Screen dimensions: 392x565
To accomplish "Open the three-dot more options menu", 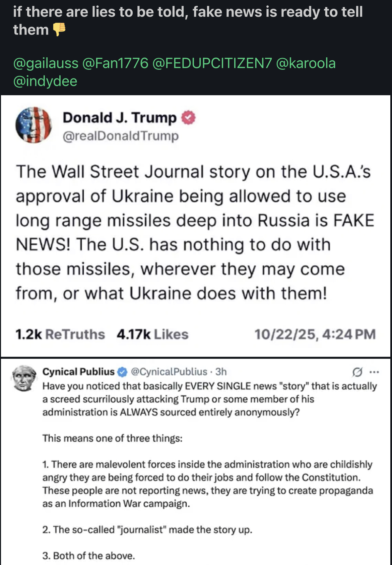I will tap(374, 372).
